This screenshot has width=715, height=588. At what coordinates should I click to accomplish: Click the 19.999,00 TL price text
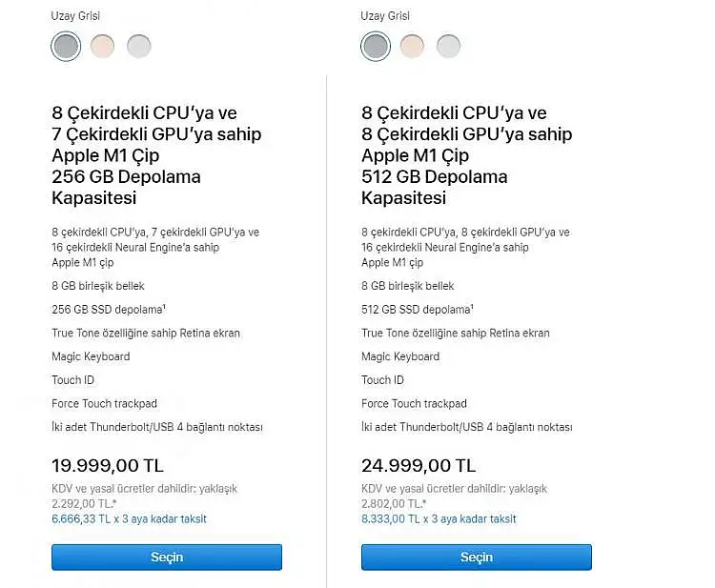[x=108, y=466]
